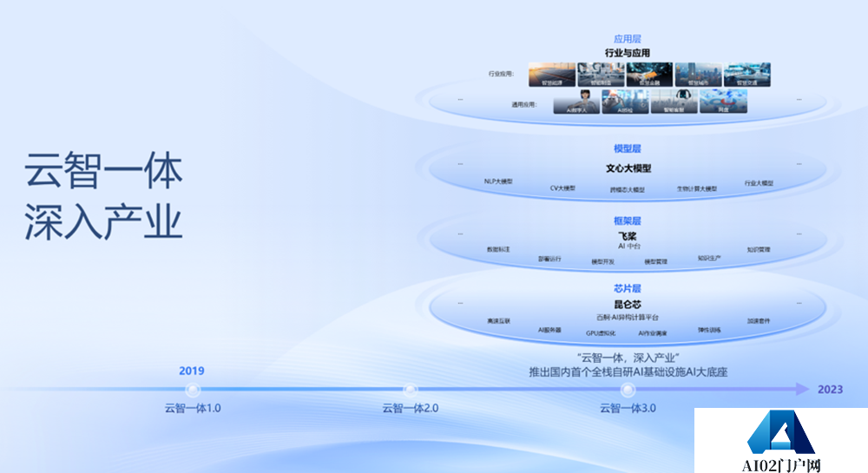Click the AI 中台 subtitle
The height and width of the screenshot is (473, 868).
[x=628, y=246]
